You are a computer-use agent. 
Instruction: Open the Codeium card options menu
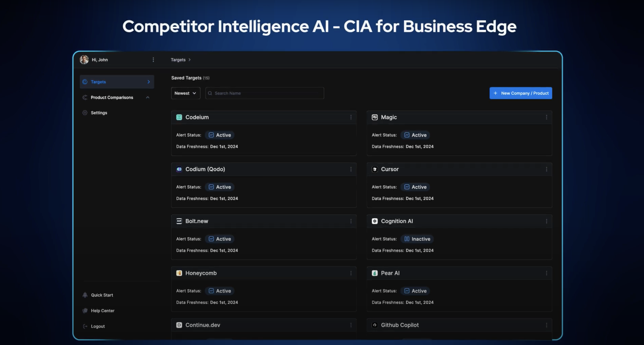(x=351, y=117)
